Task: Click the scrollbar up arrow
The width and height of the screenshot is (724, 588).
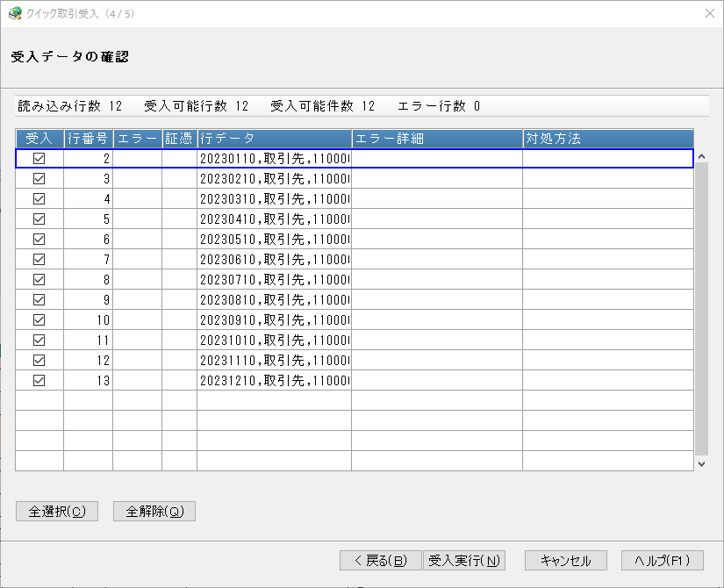Action: [701, 156]
